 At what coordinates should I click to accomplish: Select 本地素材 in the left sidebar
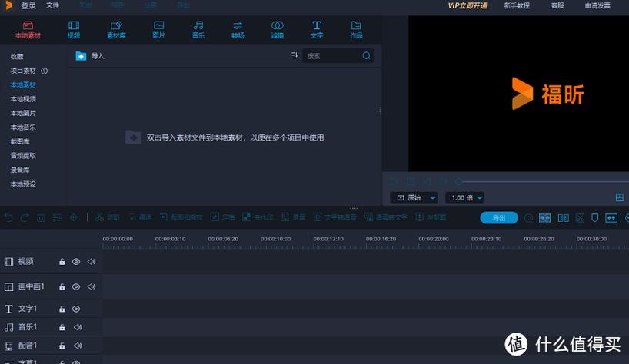pos(23,85)
